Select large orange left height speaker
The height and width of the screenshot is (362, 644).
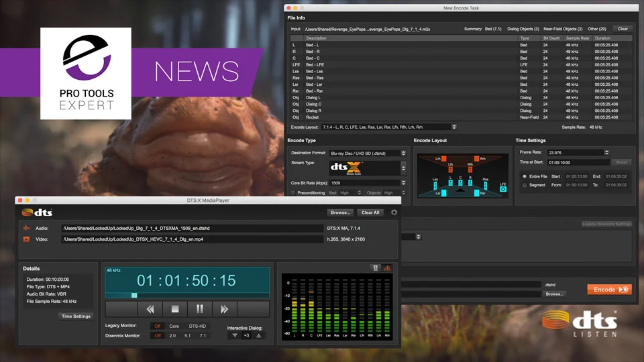tap(444, 158)
